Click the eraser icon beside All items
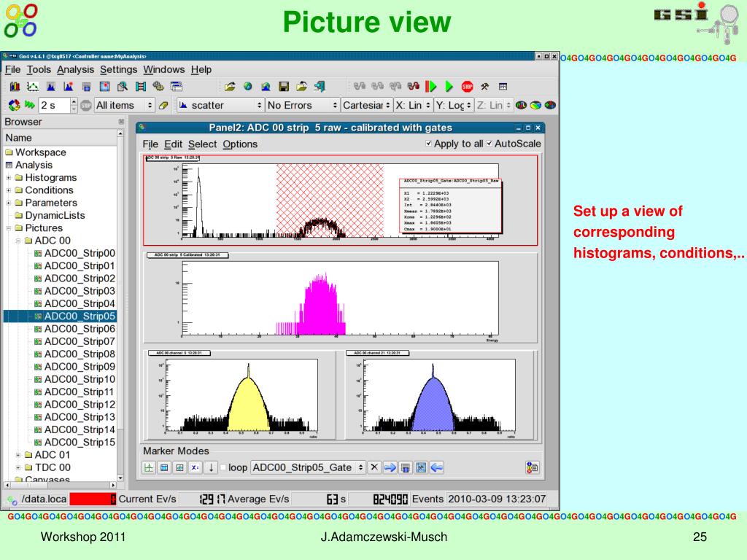The height and width of the screenshot is (560, 747). point(163,105)
